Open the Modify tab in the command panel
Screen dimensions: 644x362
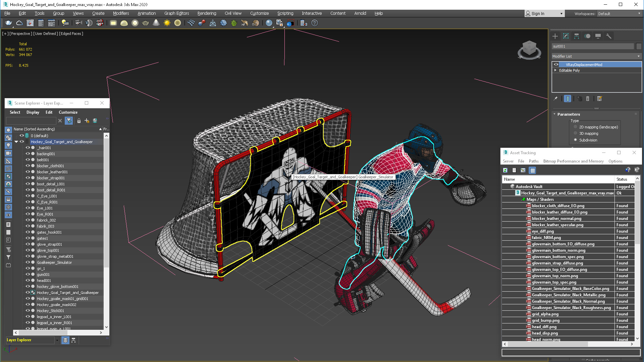(566, 36)
